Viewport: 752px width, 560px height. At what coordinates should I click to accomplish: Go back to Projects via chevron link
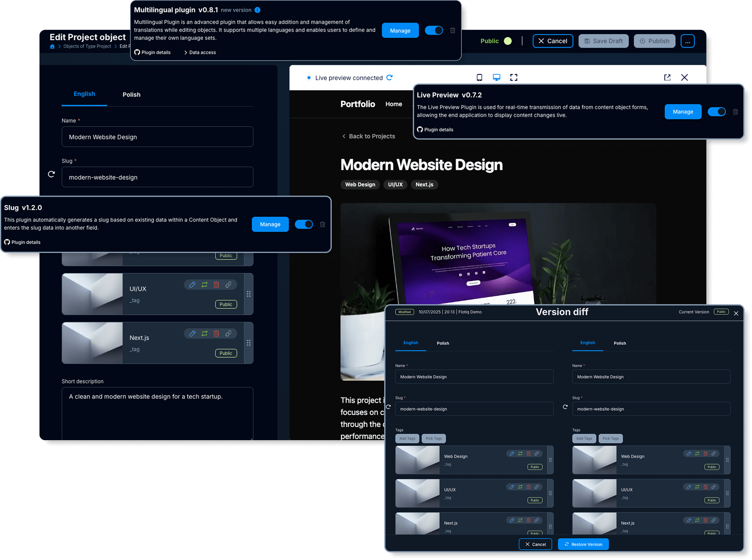coord(368,136)
